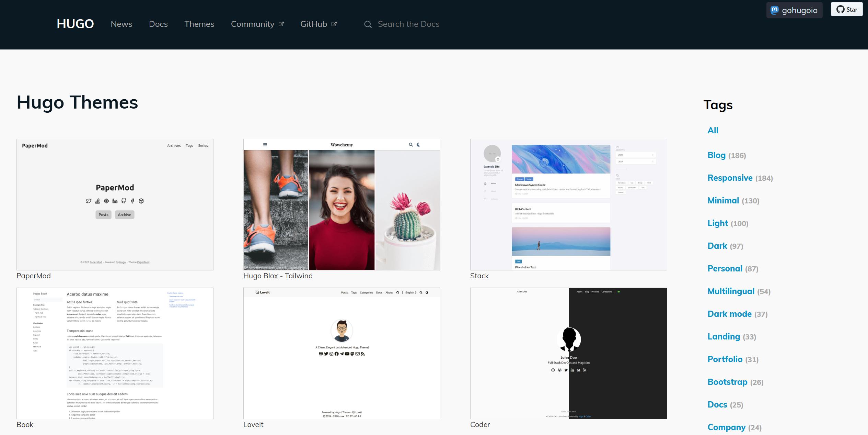This screenshot has height=435, width=868.
Task: Filter themes by Multilingual tag
Action: (x=739, y=291)
